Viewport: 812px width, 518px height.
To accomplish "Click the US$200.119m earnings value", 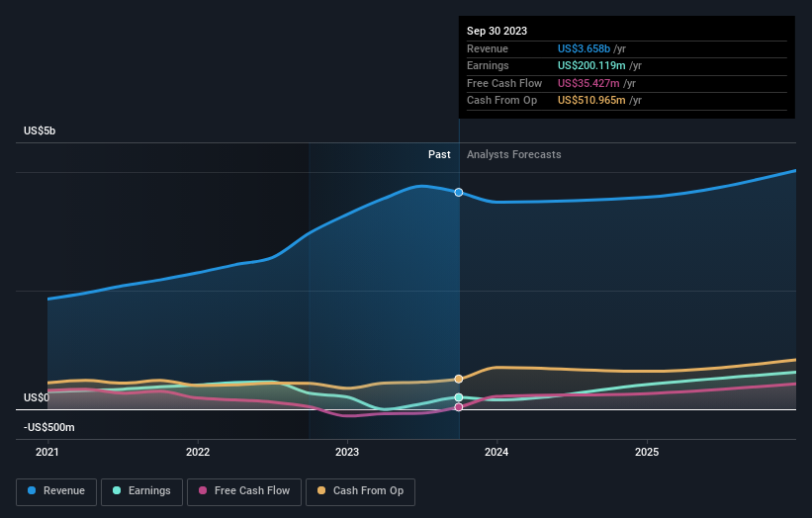I will (x=591, y=65).
